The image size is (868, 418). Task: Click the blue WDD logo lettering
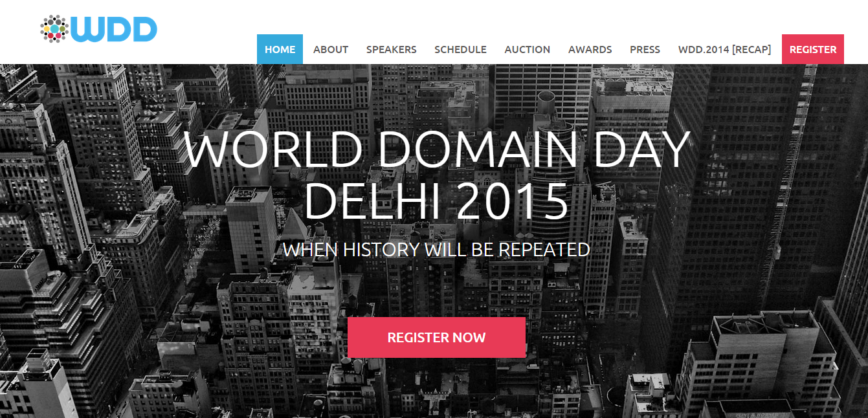point(114,30)
